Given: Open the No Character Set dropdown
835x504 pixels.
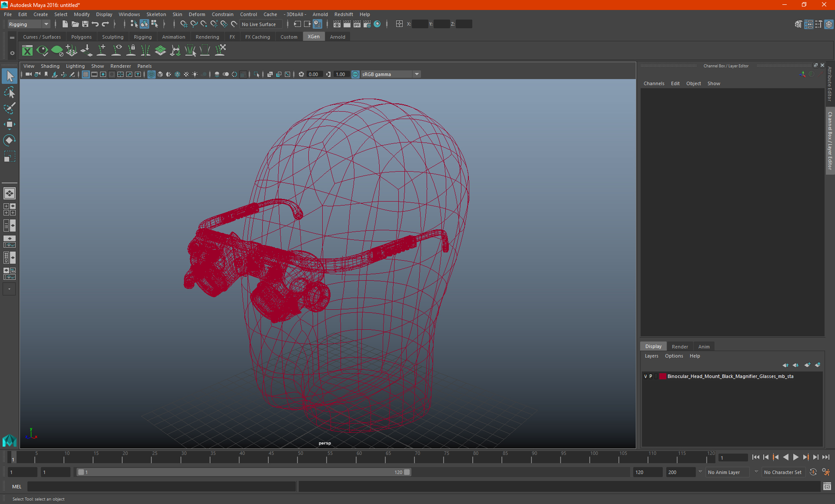Looking at the screenshot, I should (x=784, y=472).
